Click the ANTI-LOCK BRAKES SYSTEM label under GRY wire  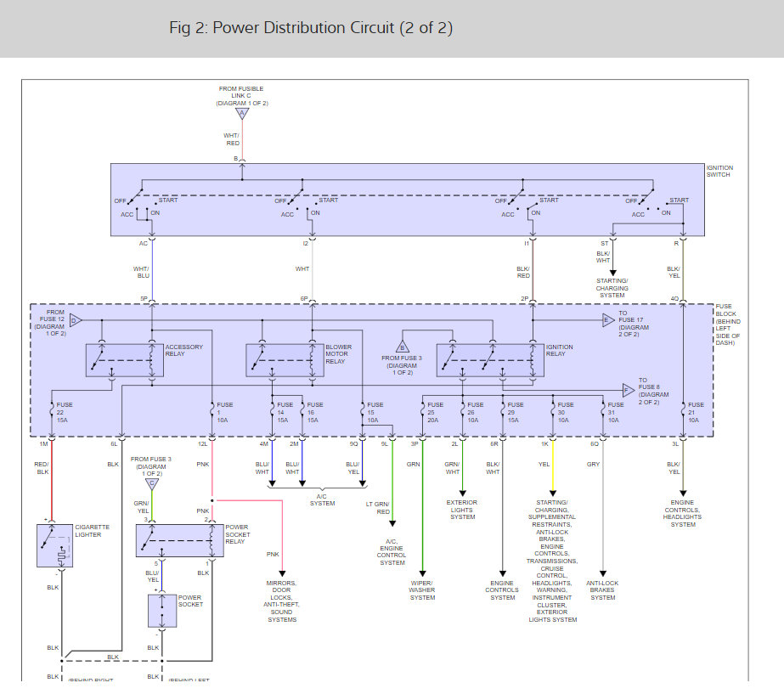pos(602,590)
